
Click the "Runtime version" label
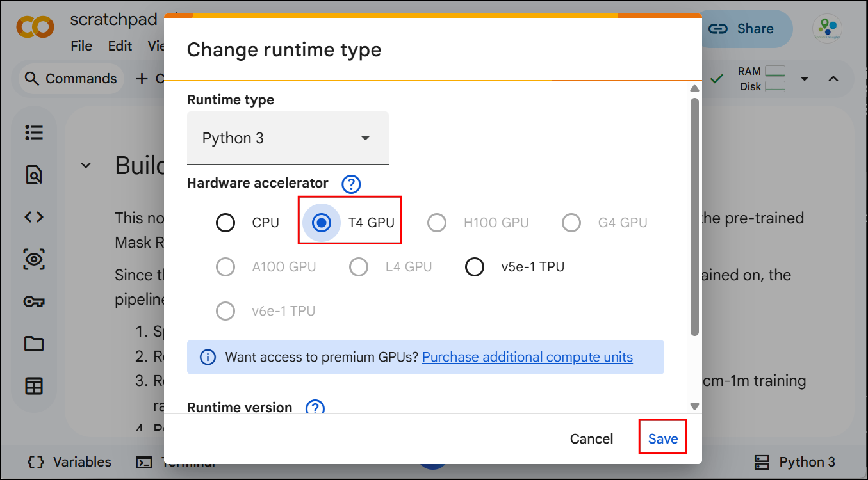(x=240, y=408)
